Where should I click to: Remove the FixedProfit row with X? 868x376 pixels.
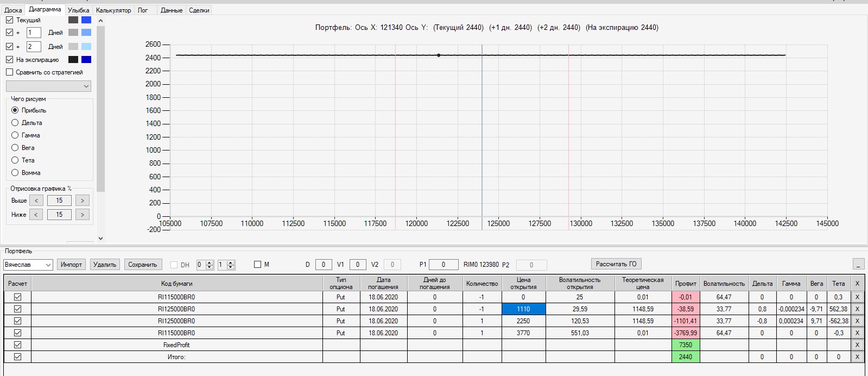click(x=857, y=345)
